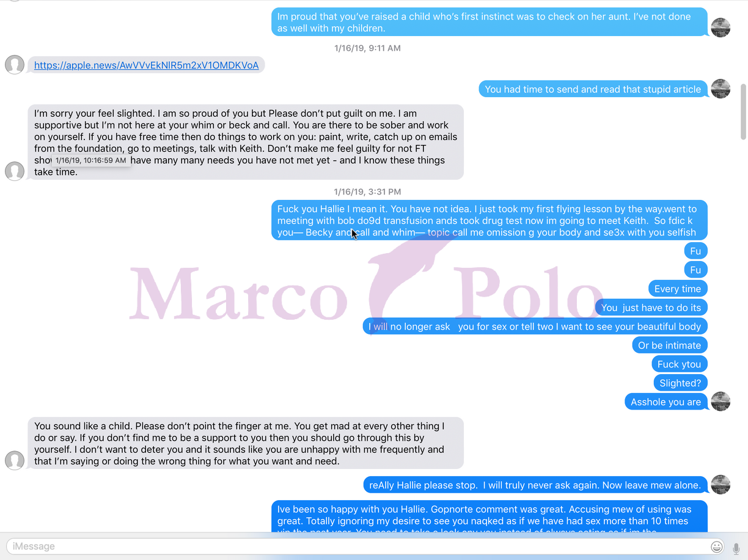Click contact avatar beside apple.news link
The image size is (748, 560).
point(15,65)
